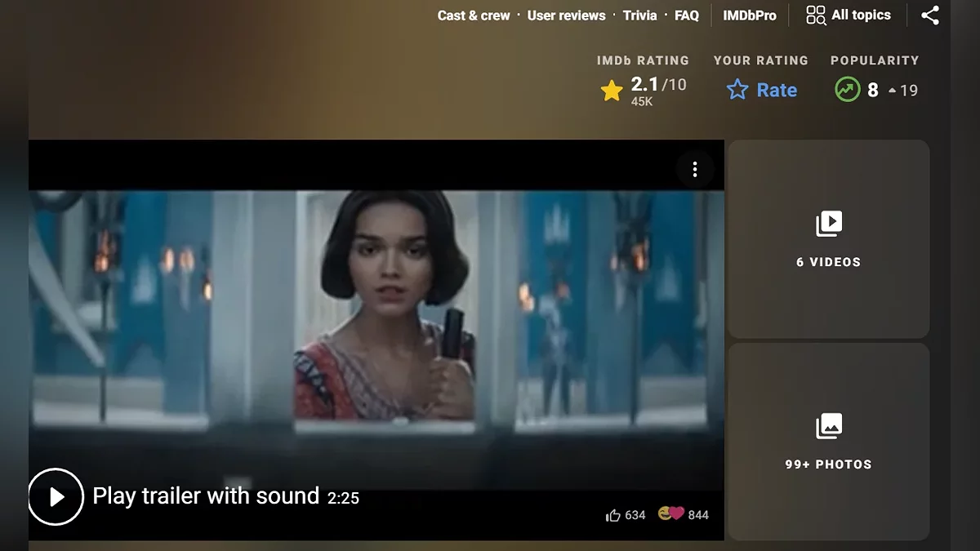
Task: Click the yellow IMDb rating star
Action: coord(612,91)
